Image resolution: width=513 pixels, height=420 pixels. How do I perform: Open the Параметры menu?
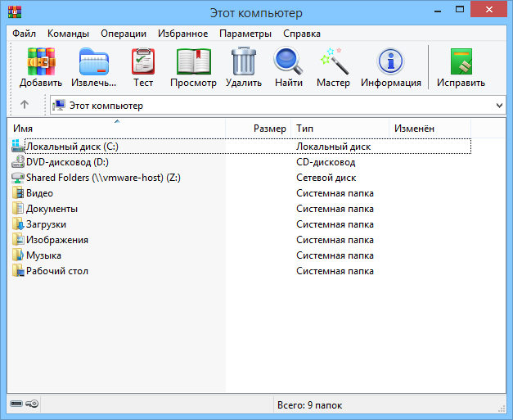(x=245, y=34)
